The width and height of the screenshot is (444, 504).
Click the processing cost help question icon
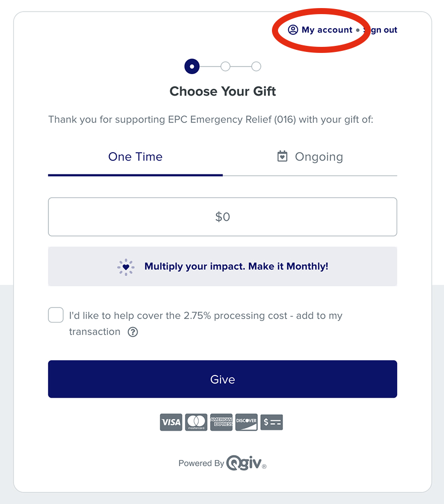tap(133, 332)
